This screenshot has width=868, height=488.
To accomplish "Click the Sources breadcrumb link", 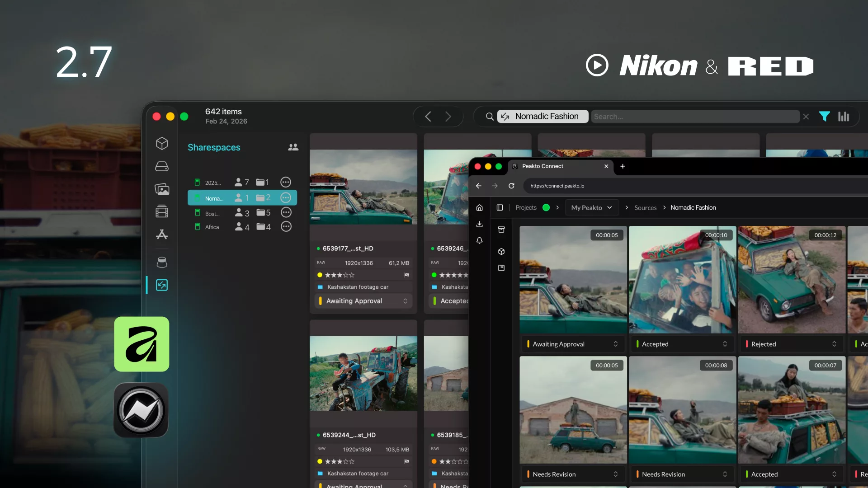I will (645, 208).
